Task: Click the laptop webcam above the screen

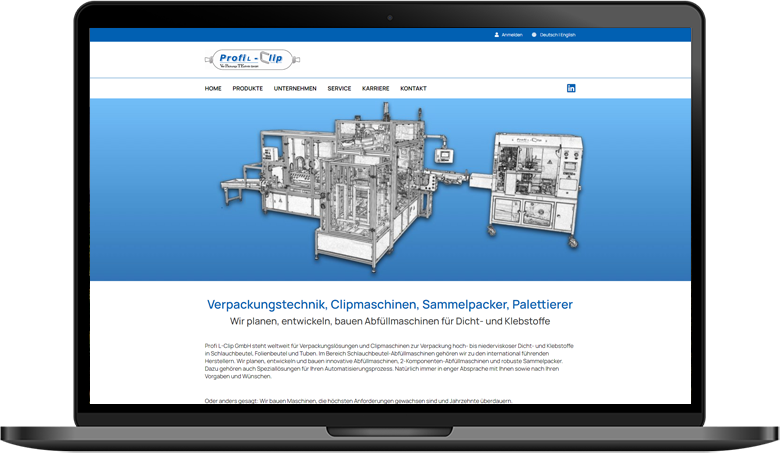Action: [390, 18]
